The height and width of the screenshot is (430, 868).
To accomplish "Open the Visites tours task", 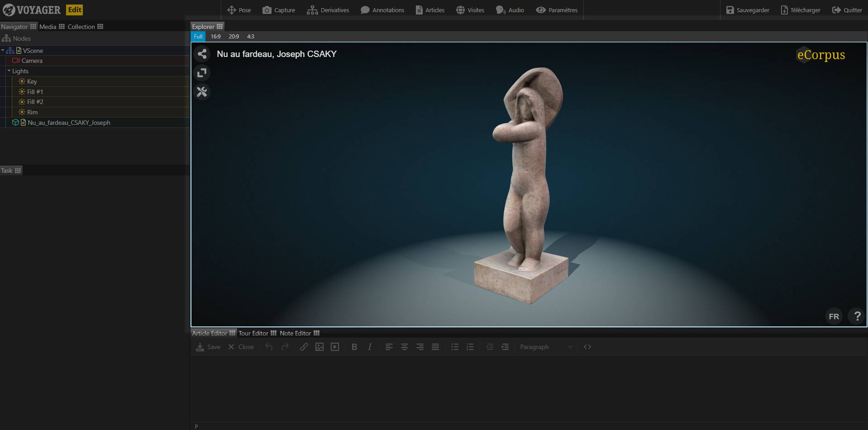I will (470, 10).
